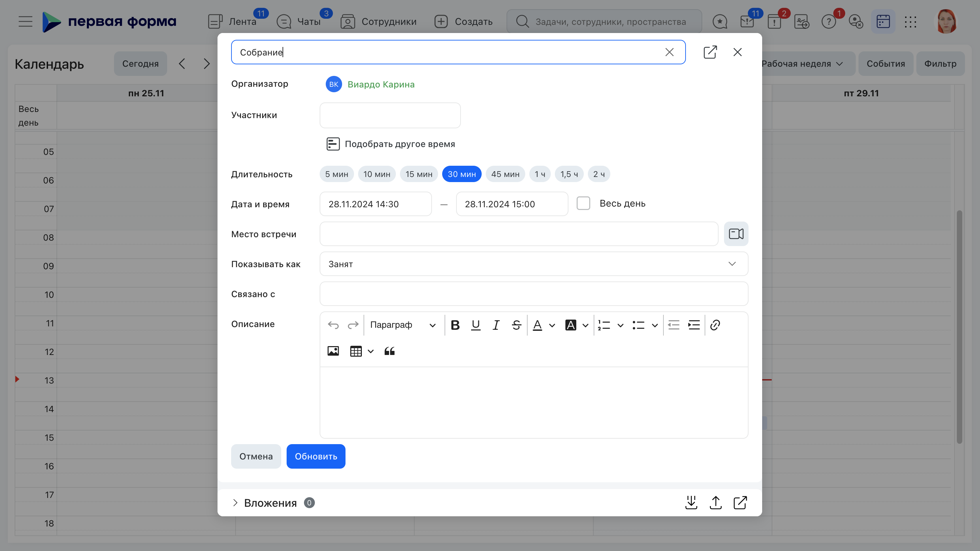Image resolution: width=980 pixels, height=551 pixels.
Task: Apply font color to text
Action: pos(537,325)
